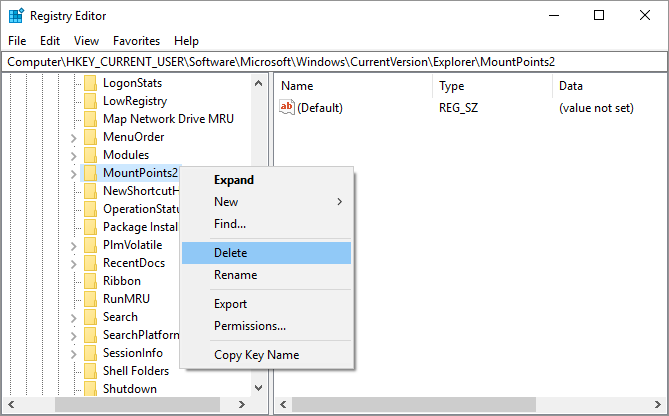Click the (Default) string value icon
The image size is (669, 416).
(x=287, y=107)
